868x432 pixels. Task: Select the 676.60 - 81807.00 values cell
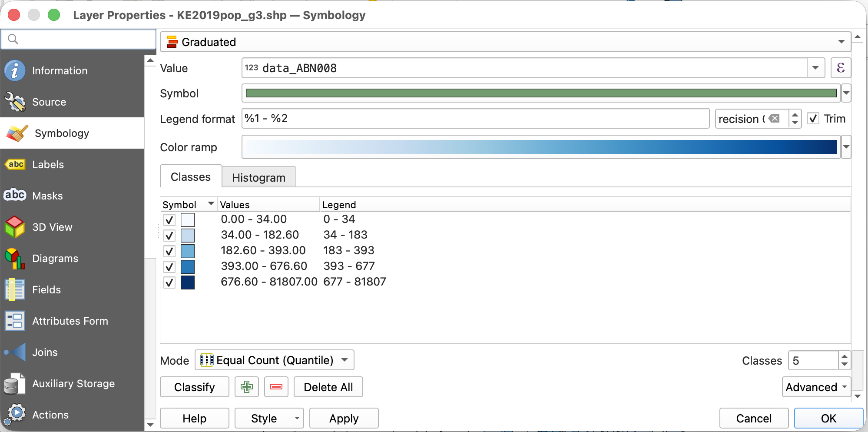click(x=269, y=282)
